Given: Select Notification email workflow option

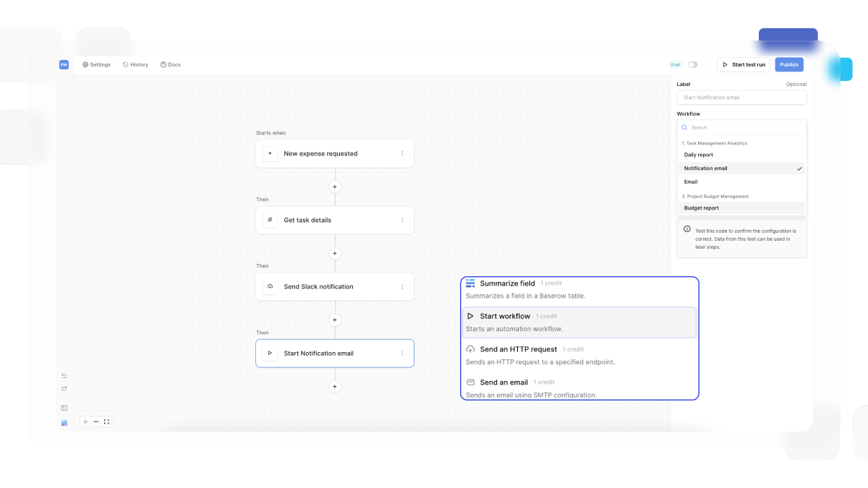Looking at the screenshot, I should 741,168.
